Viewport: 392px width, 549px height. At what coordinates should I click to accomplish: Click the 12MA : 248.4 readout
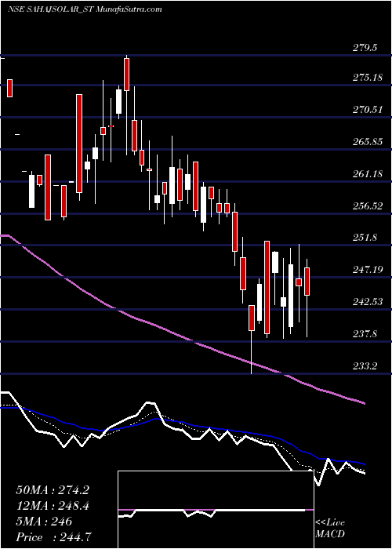point(53,506)
